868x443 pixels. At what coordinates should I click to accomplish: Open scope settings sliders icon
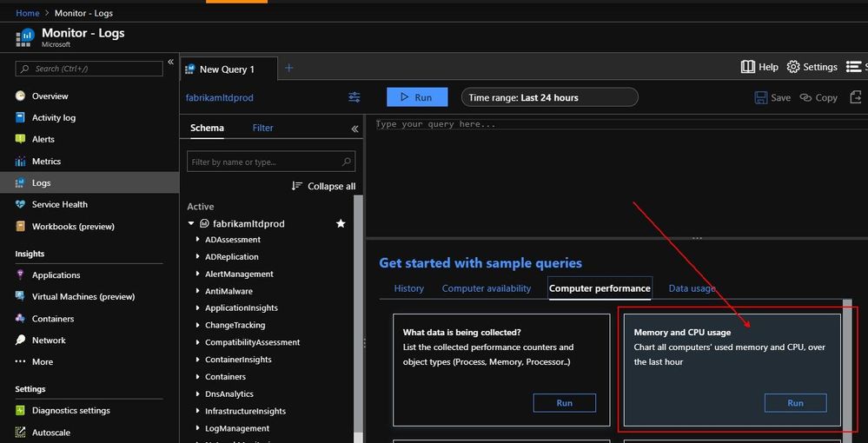354,97
